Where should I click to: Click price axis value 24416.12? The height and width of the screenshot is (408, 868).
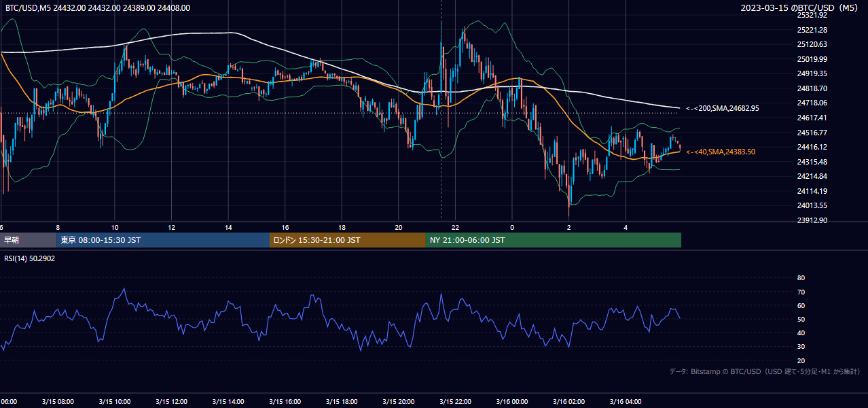point(812,147)
